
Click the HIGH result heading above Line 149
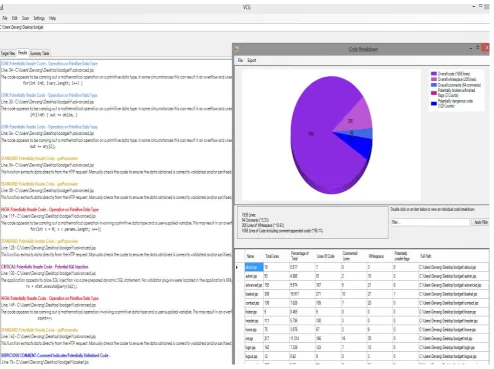click(x=50, y=298)
